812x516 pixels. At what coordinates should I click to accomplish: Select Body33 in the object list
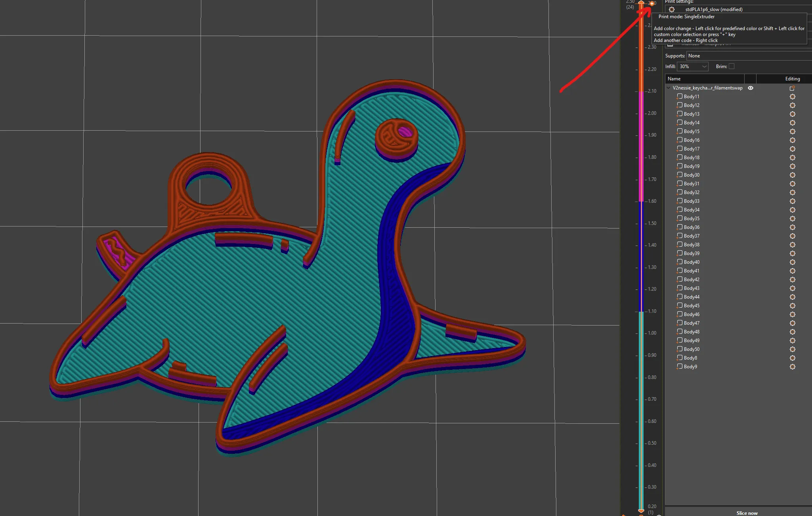click(x=692, y=201)
